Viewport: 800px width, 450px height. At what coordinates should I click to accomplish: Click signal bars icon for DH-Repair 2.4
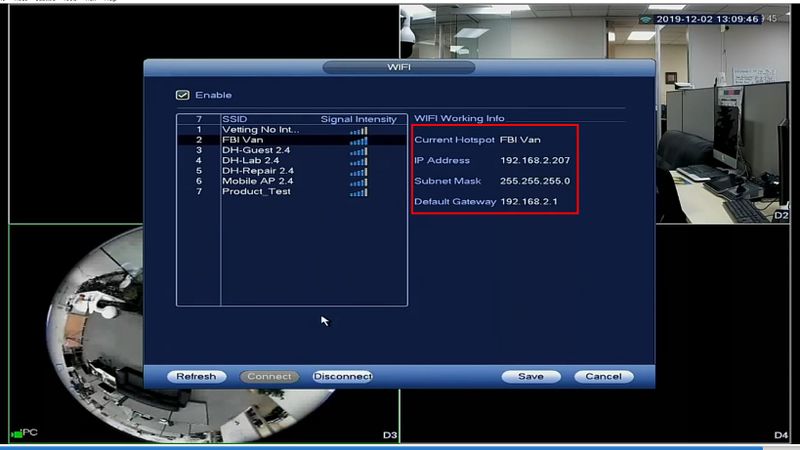(x=359, y=172)
